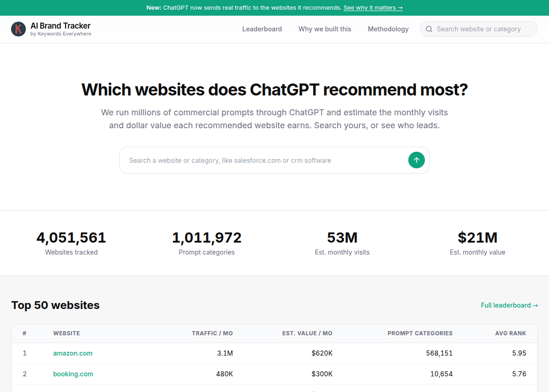549x392 pixels.
Task: Click the 568,151 prompt categories cell
Action: point(439,353)
